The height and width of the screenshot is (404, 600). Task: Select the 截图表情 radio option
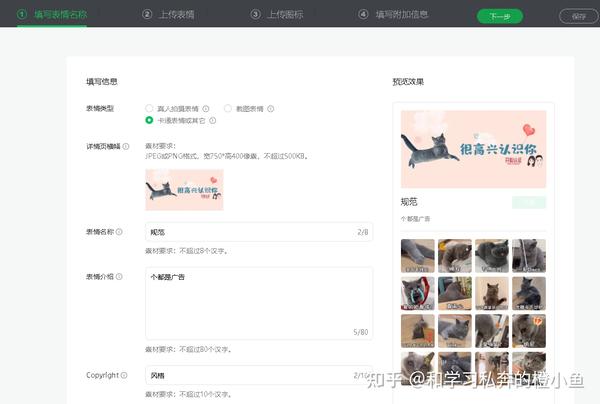point(228,108)
